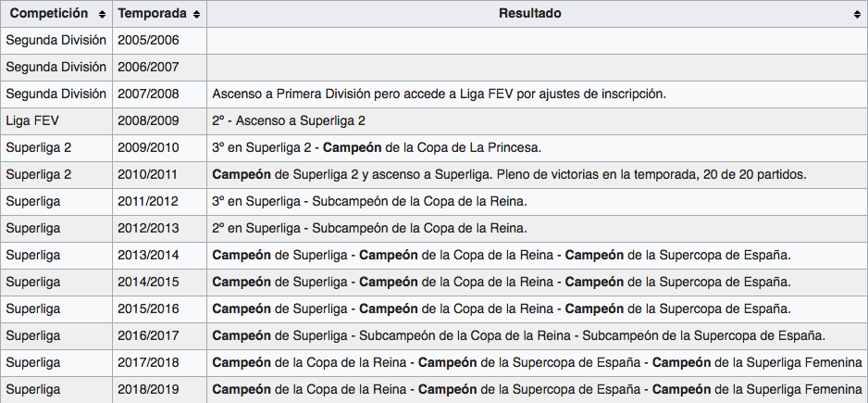Sort table by Competición column arrows
This screenshot has height=403, width=868.
point(101,15)
